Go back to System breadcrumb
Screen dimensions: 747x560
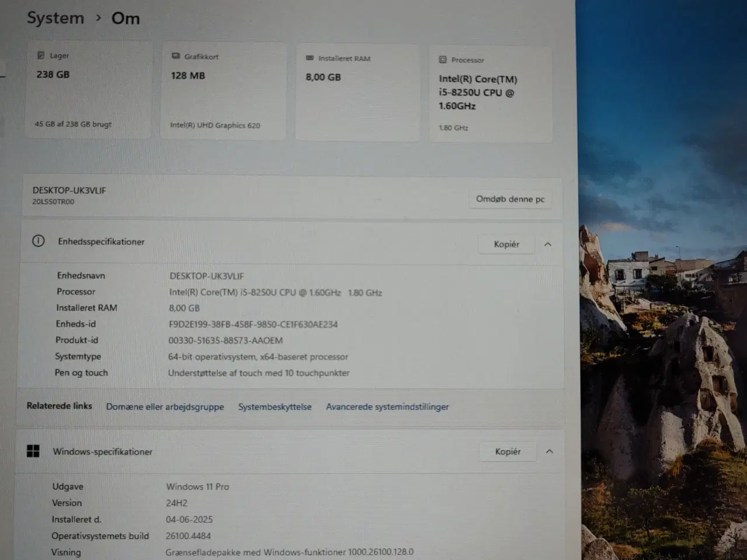[55, 18]
